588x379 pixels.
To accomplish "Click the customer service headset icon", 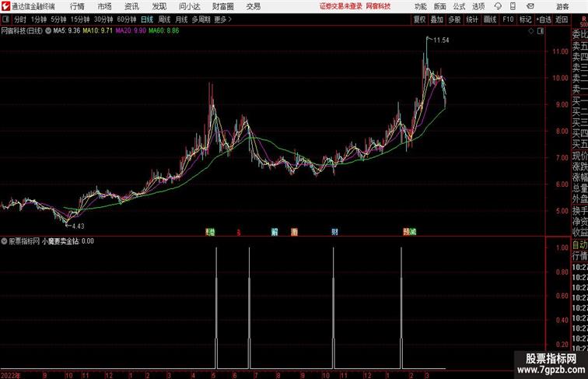I will (498, 6).
